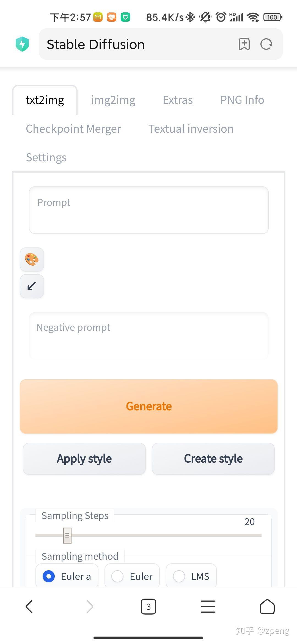This screenshot has width=297, height=644.
Task: Open the browser hamburger menu
Action: click(208, 607)
